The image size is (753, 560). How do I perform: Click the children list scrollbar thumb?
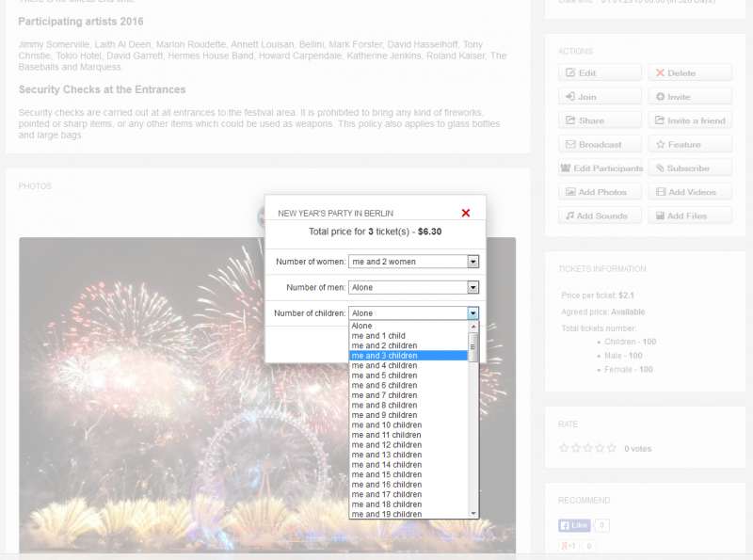[473, 346]
